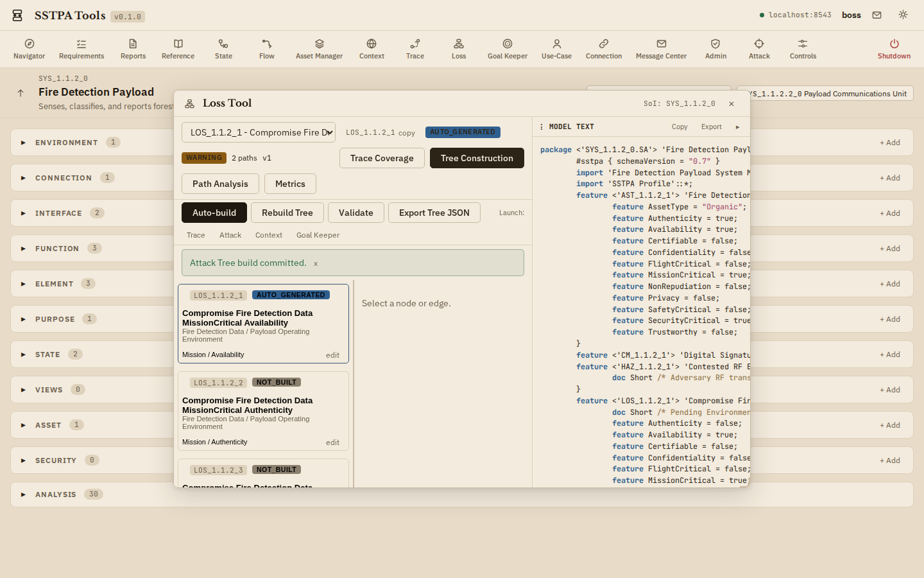Expand the INTERFACE section
The width and height of the screenshot is (924, 578).
tap(23, 213)
